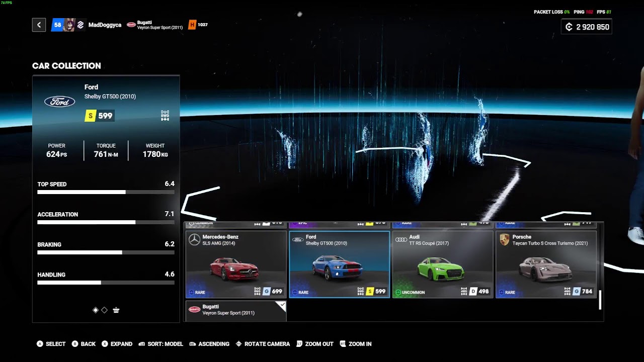Click the Rare rarity icon on Porsche card

(501, 292)
